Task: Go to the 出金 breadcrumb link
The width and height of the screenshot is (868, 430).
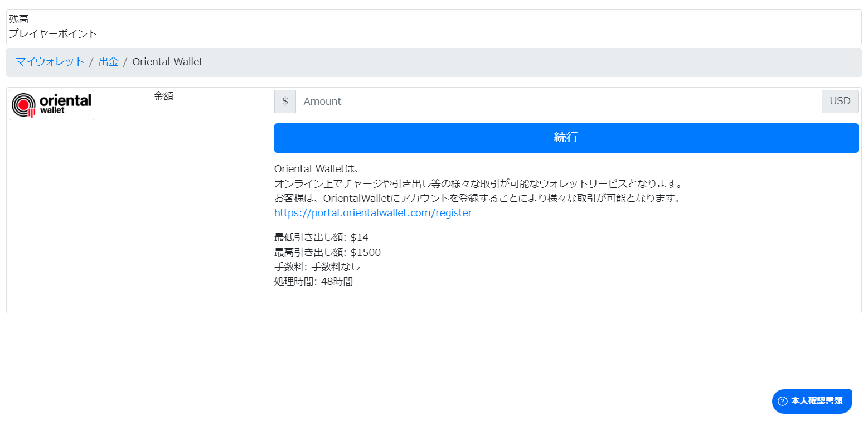Action: point(109,62)
